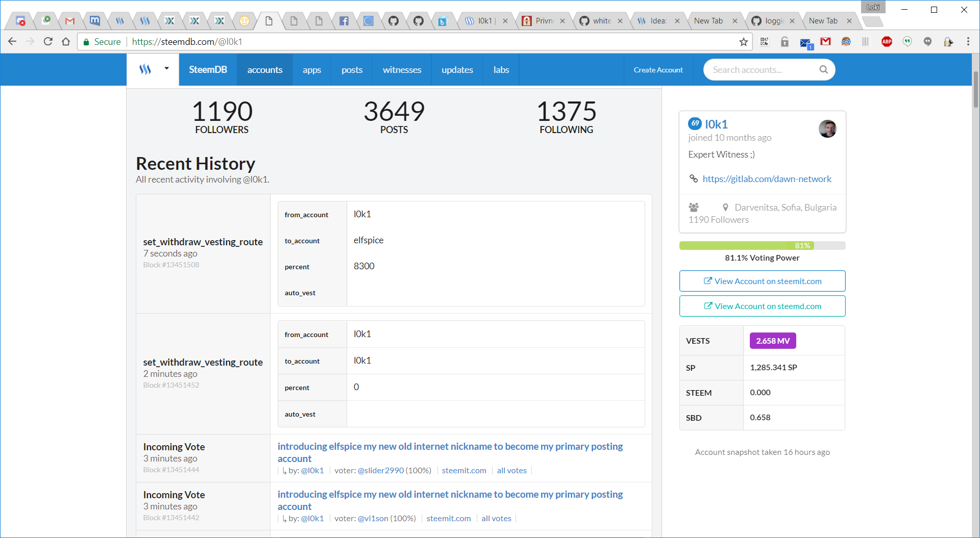The image size is (980, 538).
Task: Open the SteemDB home menu item
Action: click(208, 70)
